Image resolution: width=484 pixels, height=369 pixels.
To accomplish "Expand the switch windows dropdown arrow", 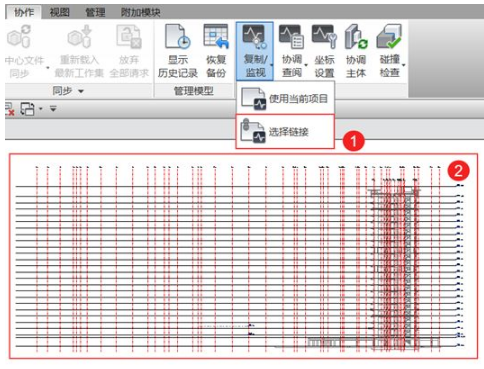I will click(x=40, y=109).
